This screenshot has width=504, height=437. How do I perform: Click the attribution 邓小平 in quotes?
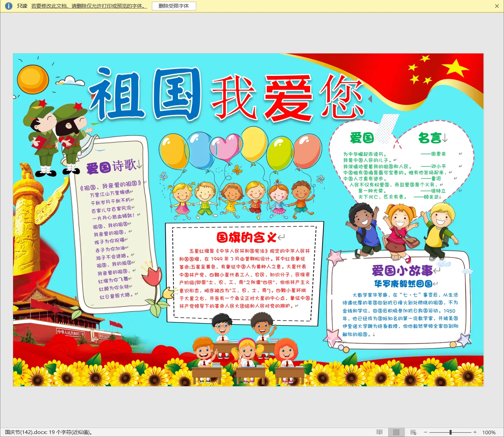438,166
